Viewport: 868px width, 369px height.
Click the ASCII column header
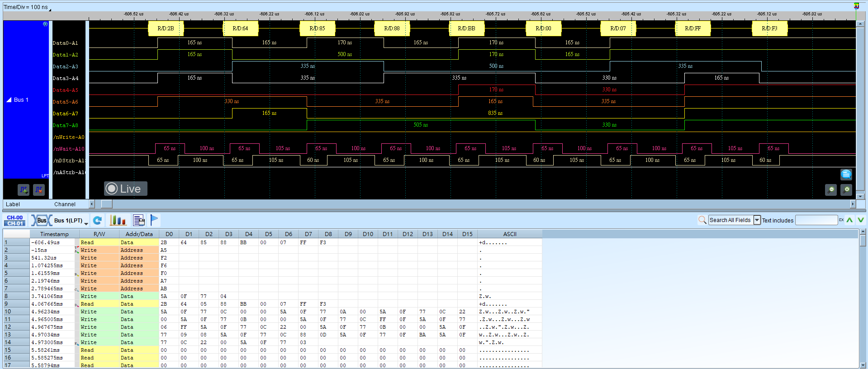click(510, 234)
